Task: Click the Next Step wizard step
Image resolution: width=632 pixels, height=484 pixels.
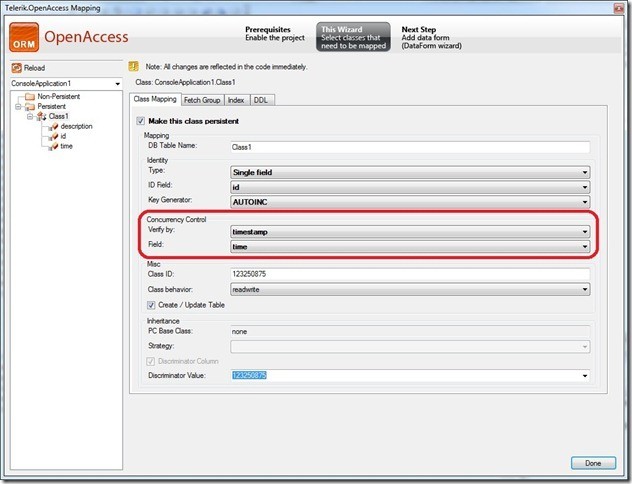Action: click(x=431, y=38)
